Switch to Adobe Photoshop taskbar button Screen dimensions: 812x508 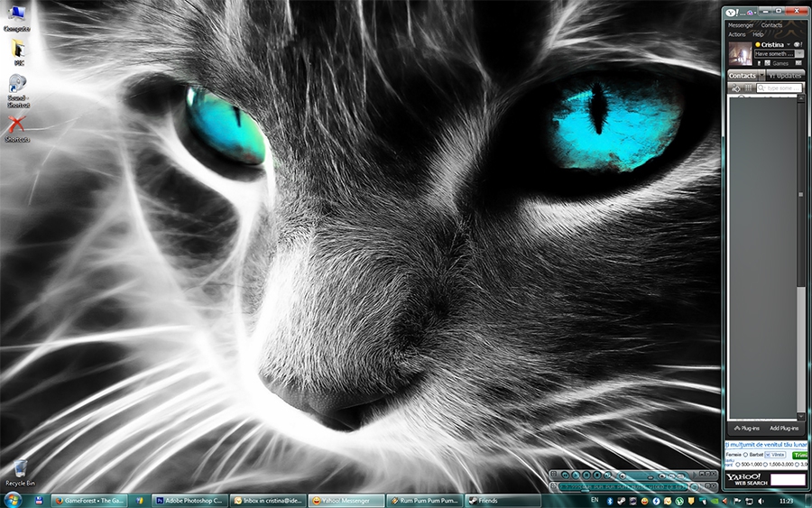(189, 501)
